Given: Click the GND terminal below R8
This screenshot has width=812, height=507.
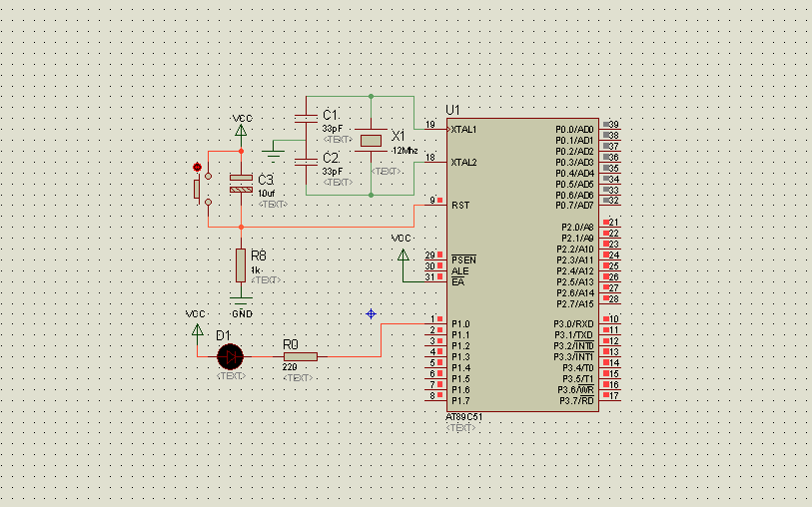Looking at the screenshot, I should (241, 299).
